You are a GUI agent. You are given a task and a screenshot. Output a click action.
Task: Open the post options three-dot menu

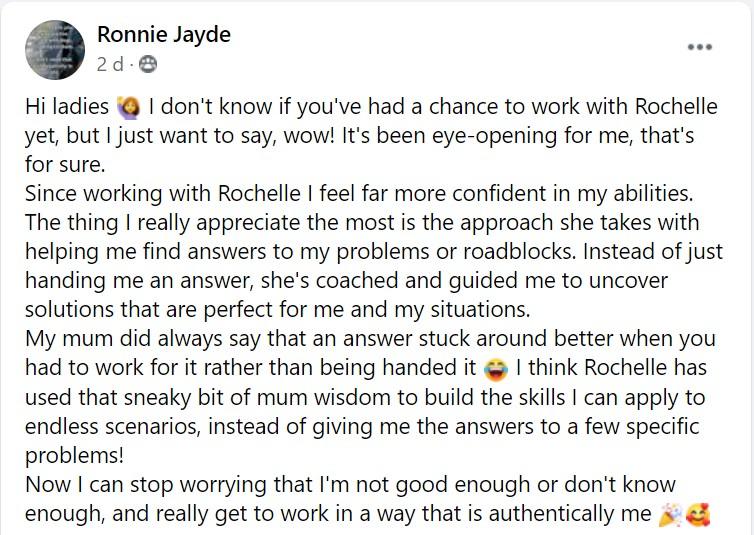pos(699,47)
